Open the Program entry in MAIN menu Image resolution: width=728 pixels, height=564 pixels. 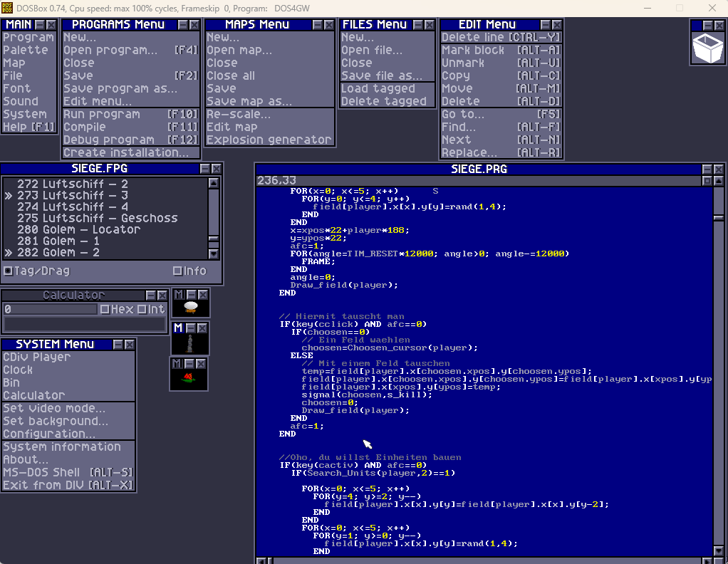(x=28, y=37)
